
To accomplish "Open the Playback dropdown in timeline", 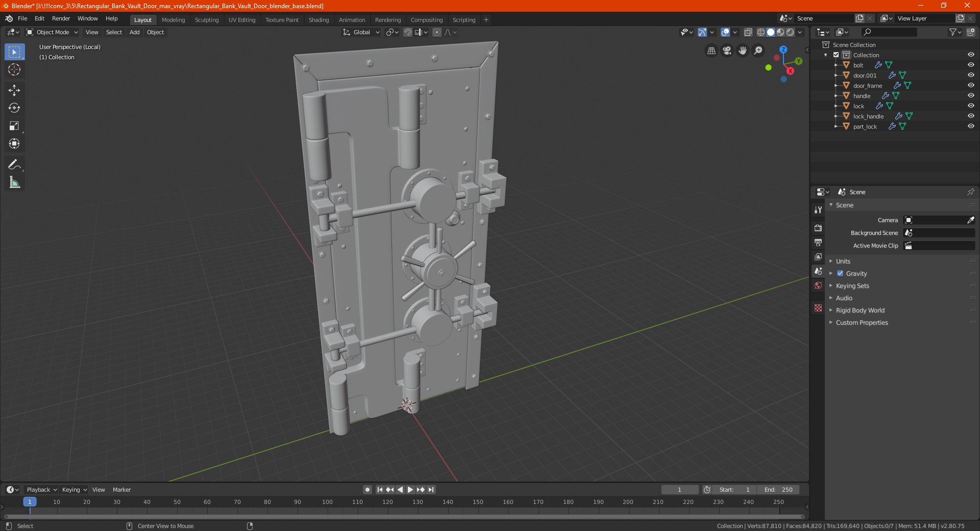I will point(41,490).
